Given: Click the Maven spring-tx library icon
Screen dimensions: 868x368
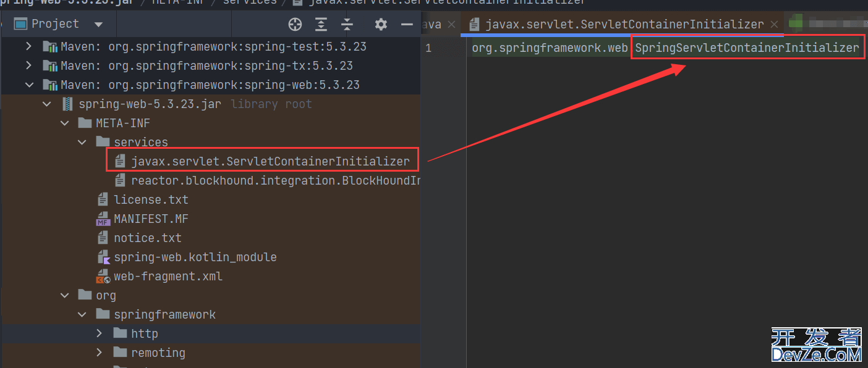Looking at the screenshot, I should [49, 65].
